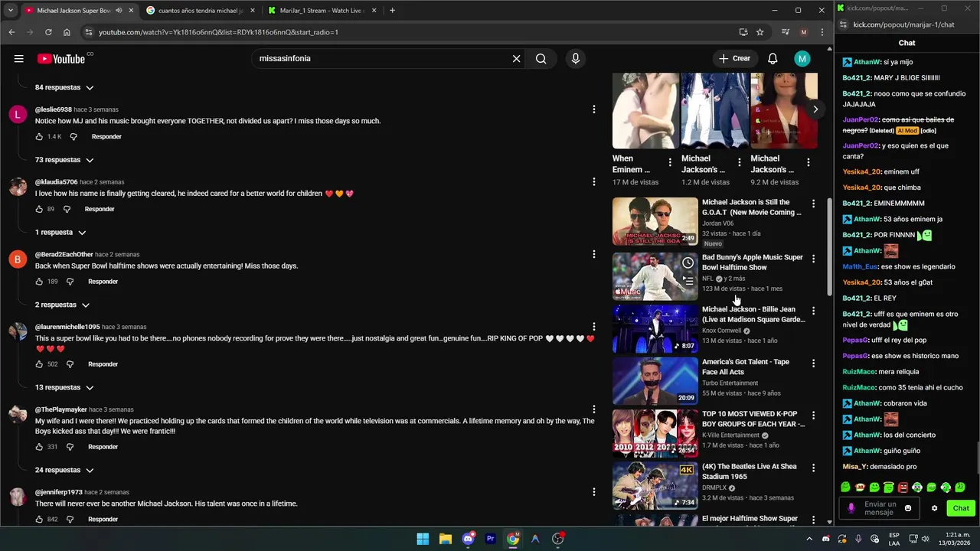The image size is (980, 551).
Task: Advance the Shorts shelf with next arrow
Action: pyautogui.click(x=815, y=109)
